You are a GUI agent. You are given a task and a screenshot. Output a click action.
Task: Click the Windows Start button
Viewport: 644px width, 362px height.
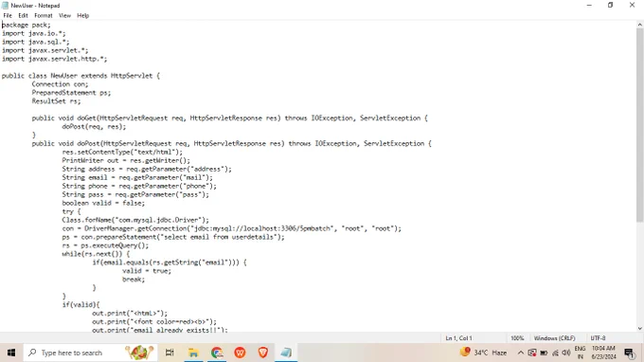(x=11, y=353)
